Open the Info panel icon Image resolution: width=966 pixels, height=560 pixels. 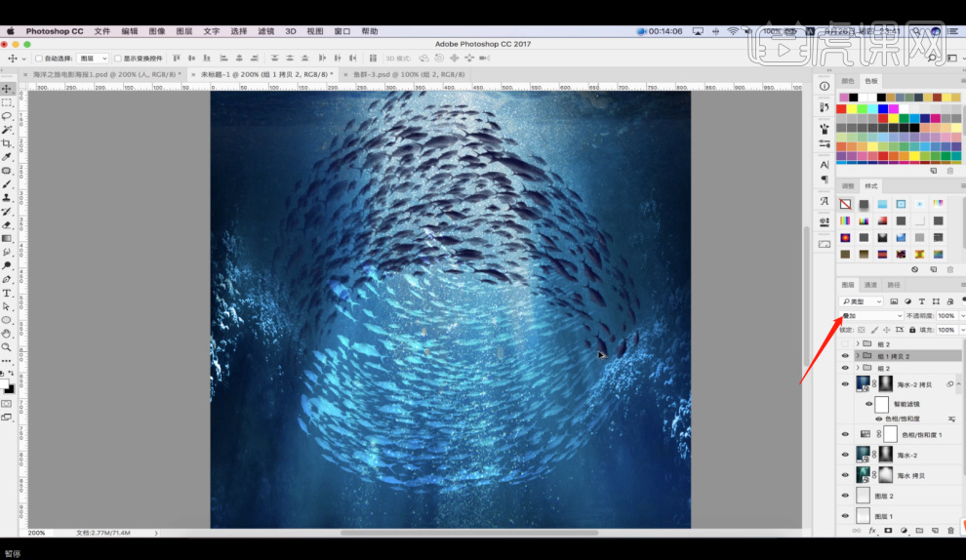(x=825, y=86)
